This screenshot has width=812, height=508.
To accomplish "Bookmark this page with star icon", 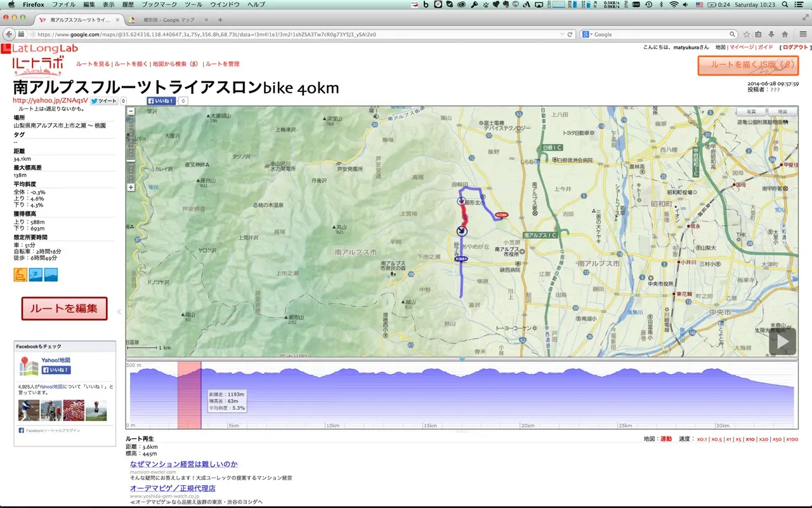I will (x=747, y=34).
